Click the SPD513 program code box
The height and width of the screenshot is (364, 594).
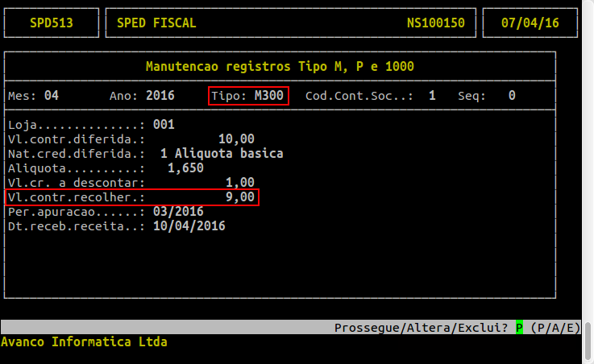[52, 23]
